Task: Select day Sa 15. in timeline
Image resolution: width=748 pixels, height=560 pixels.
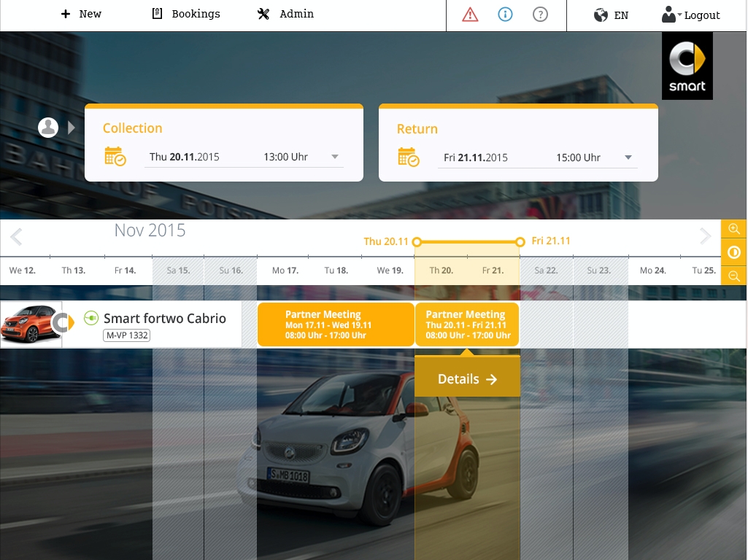Action: pos(178,271)
